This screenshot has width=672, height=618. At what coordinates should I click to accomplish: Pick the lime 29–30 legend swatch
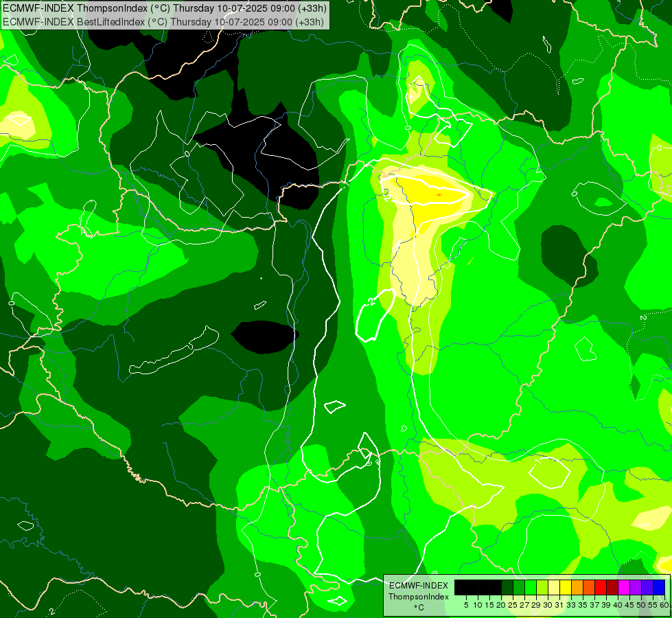(x=542, y=587)
